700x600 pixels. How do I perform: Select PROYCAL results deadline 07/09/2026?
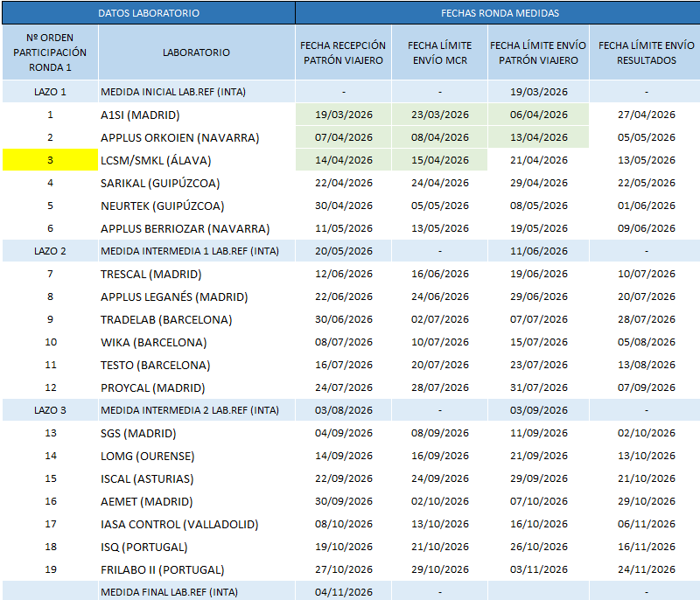click(x=646, y=387)
